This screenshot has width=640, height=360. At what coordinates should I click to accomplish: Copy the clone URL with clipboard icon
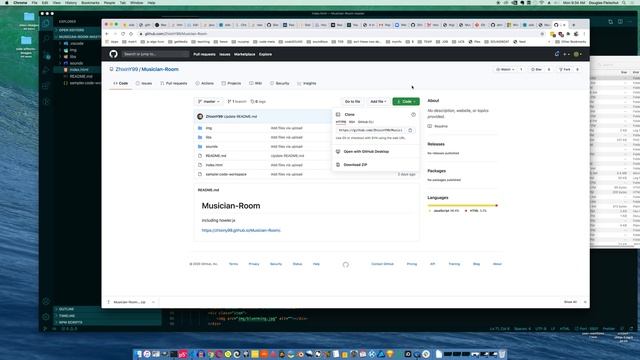click(x=410, y=130)
